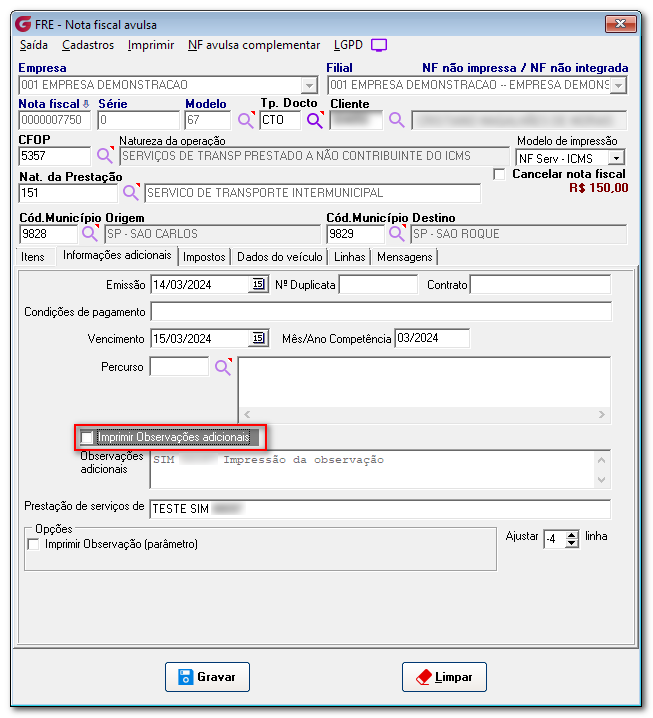Open the Modelo search magnifier
Viewport: 653px width, 718px height.
tap(246, 120)
